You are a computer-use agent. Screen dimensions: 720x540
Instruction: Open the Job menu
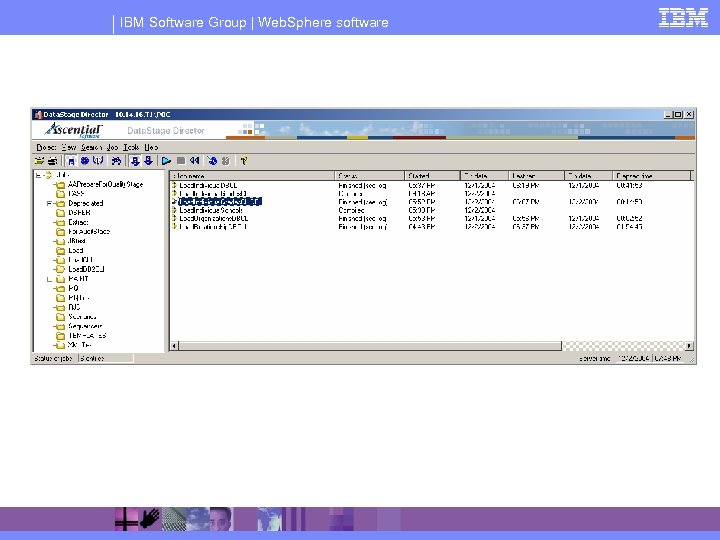pos(112,147)
